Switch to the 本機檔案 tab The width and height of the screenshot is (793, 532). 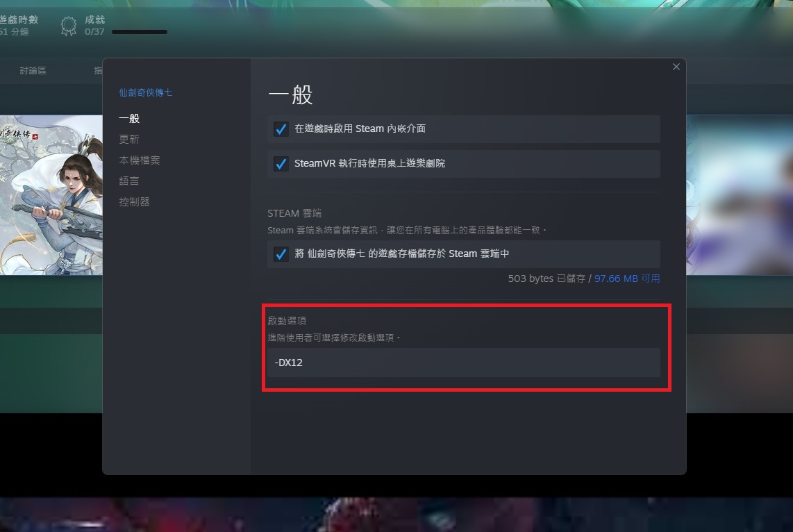140,160
